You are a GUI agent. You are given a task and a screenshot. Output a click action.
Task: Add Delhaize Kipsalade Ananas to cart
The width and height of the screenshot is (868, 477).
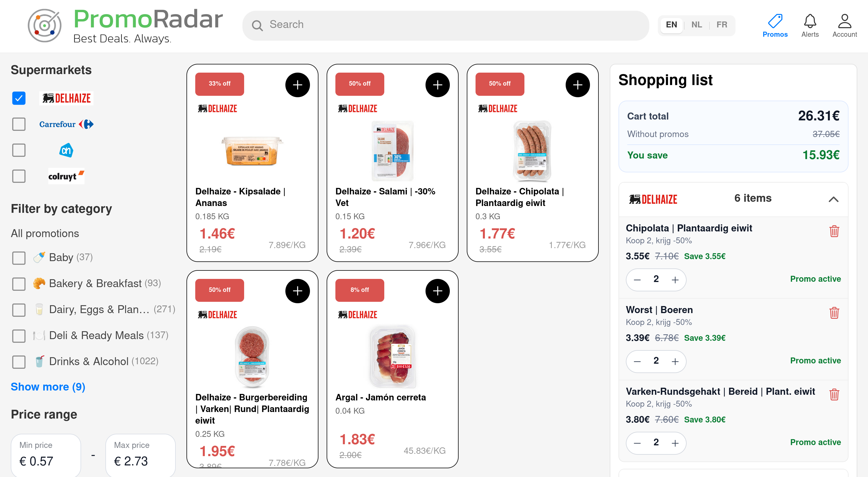coord(298,85)
